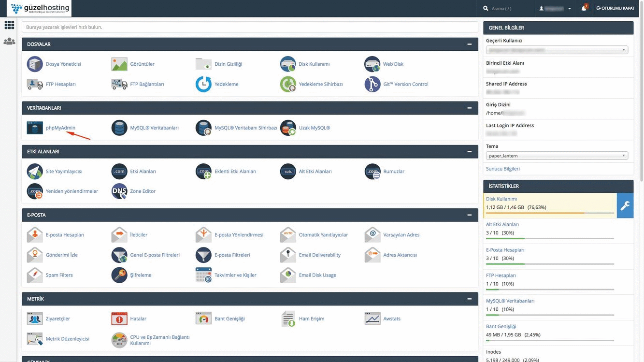Viewport: 644px width, 362px height.
Task: Open the Dosya Yöneticisi file manager icon
Action: pos(35,64)
